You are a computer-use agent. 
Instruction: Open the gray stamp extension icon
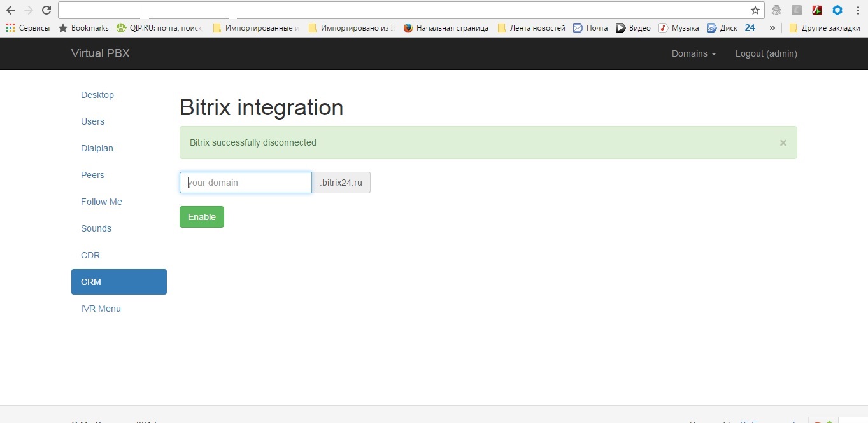click(777, 10)
